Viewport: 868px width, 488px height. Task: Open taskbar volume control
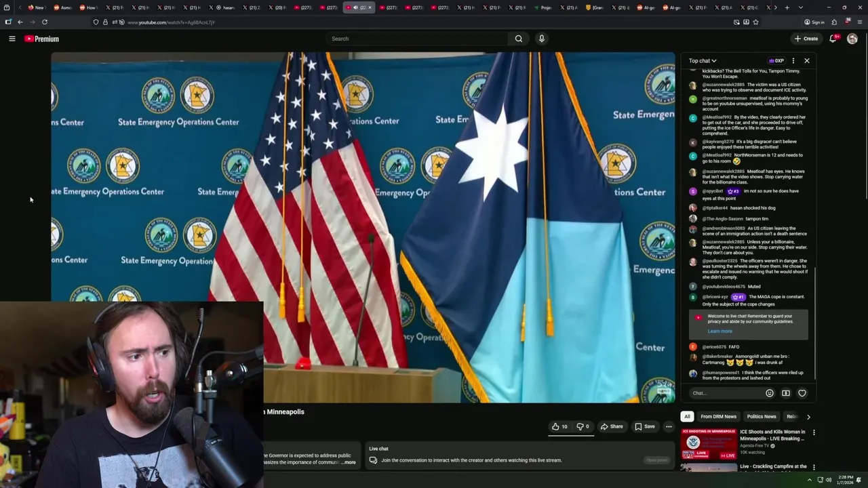point(828,480)
